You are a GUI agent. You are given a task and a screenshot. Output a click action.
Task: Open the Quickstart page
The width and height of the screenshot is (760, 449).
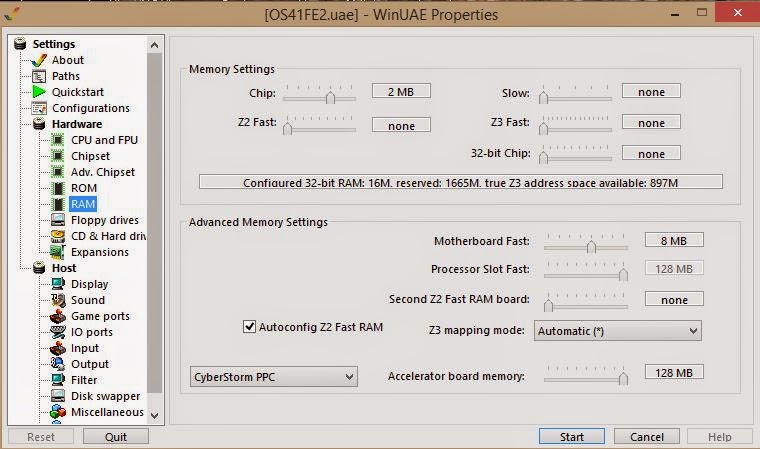[x=78, y=92]
